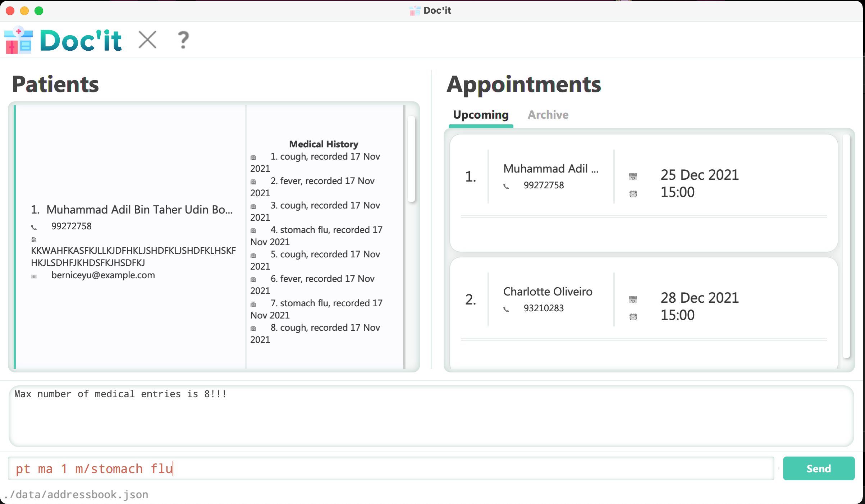Click the X exit icon beside Doc'it
The width and height of the screenshot is (865, 504).
[x=147, y=40]
